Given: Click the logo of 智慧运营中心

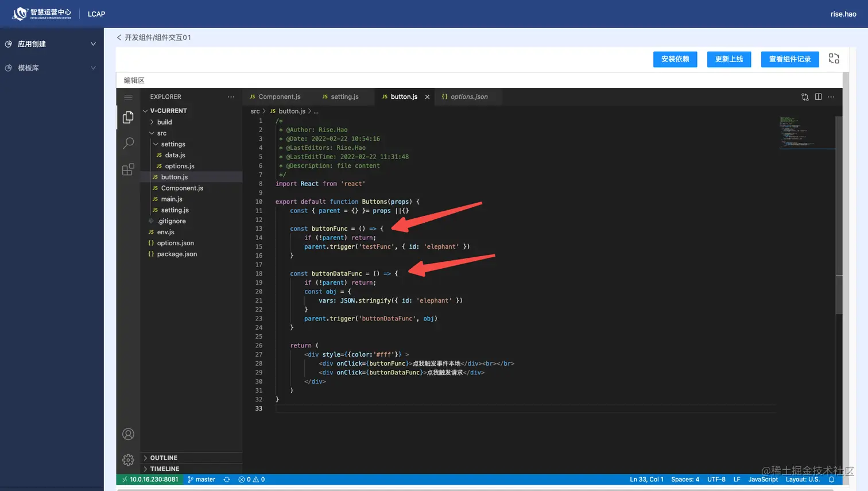Looking at the screenshot, I should (42, 14).
